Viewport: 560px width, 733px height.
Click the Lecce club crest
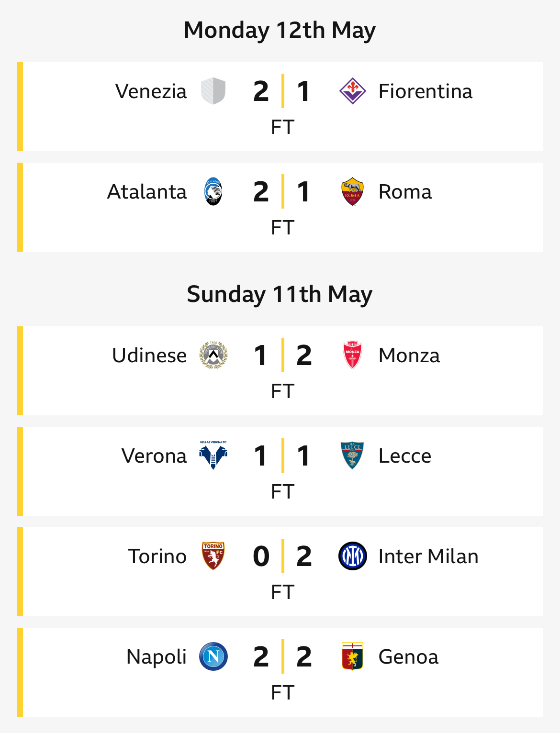(x=353, y=455)
